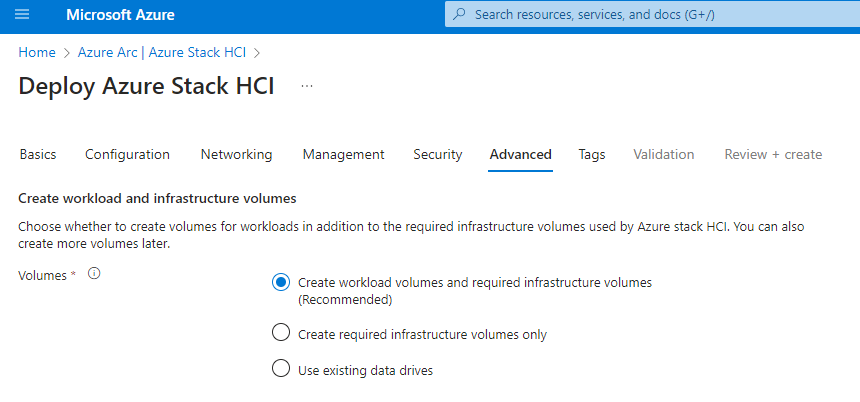Go to the Networking tab
The width and height of the screenshot is (860, 402).
(x=236, y=154)
